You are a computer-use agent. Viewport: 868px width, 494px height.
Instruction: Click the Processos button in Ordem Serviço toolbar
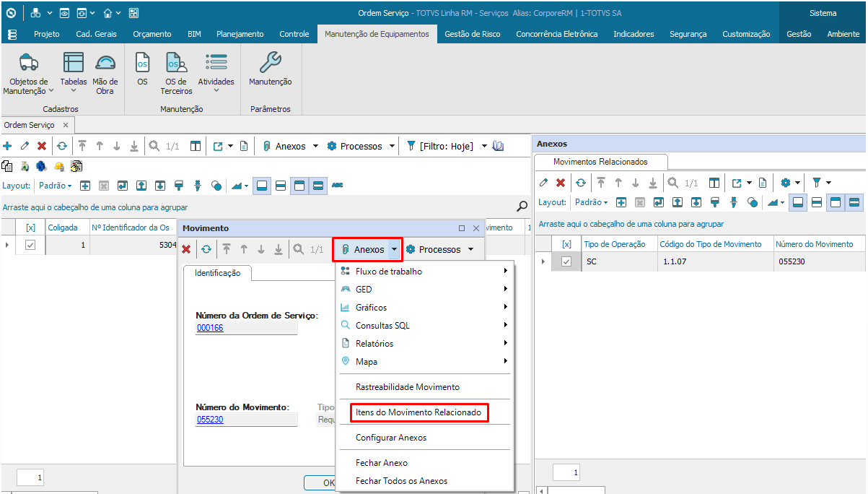pyautogui.click(x=354, y=146)
